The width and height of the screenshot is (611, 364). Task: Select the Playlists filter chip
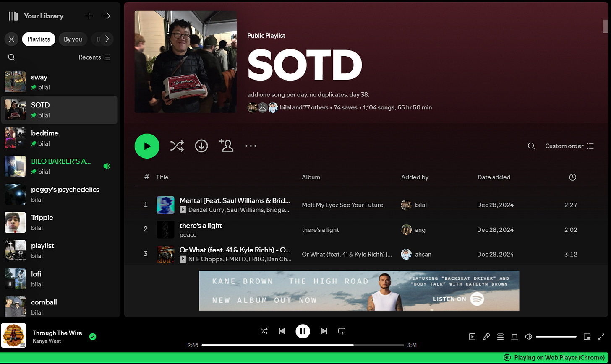tap(39, 39)
